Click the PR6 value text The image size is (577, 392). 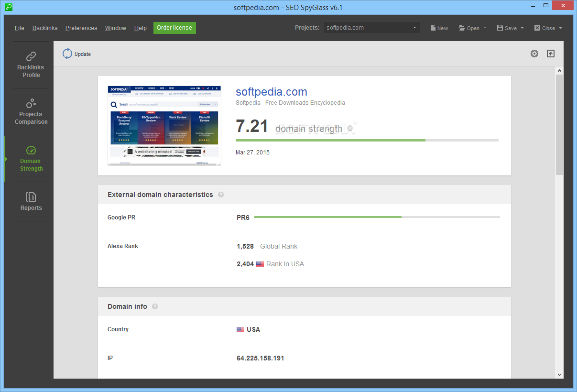[243, 218]
